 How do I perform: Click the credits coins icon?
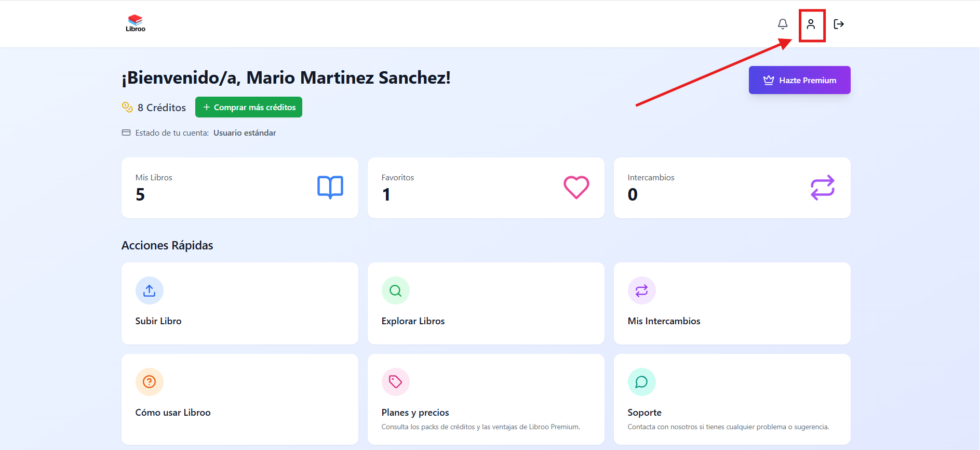tap(127, 107)
